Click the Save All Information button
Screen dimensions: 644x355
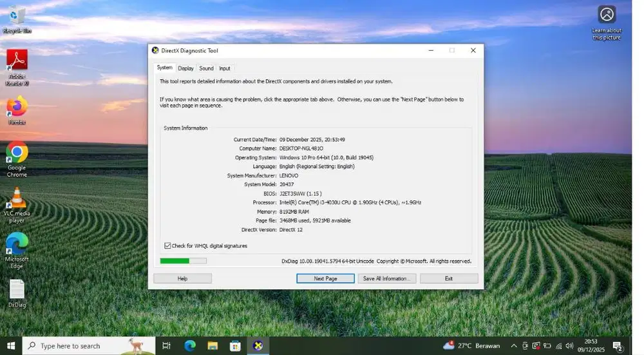(x=386, y=278)
